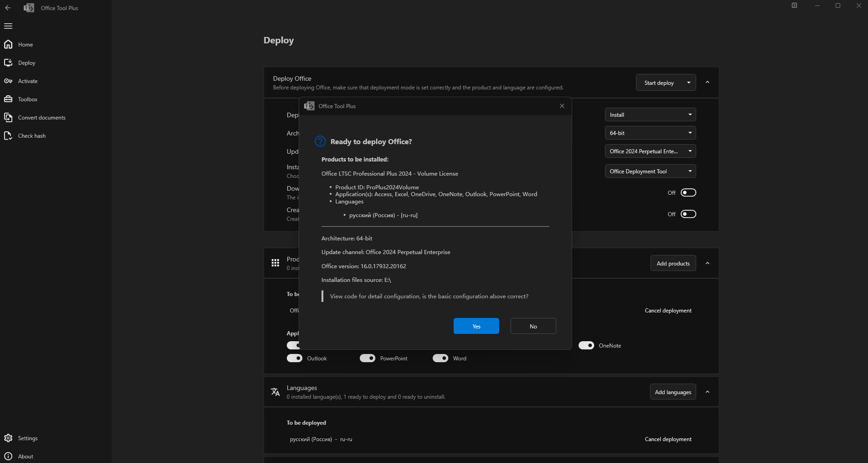Click the Toolbox icon in the sidebar
This screenshot has width=868, height=463.
[x=8, y=99]
